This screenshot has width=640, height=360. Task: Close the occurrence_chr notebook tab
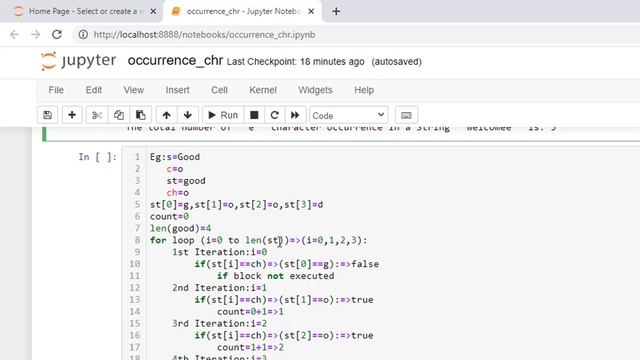[x=311, y=11]
